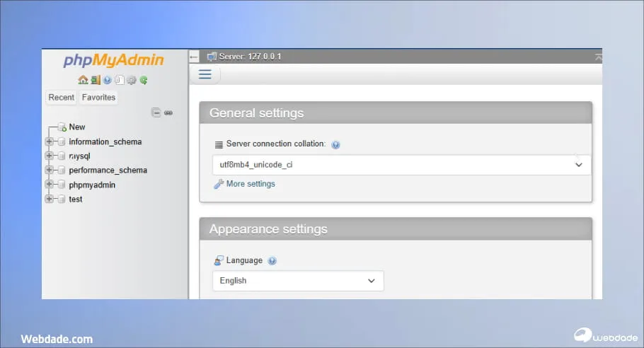
Task: Open the English language dropdown
Action: tap(298, 281)
